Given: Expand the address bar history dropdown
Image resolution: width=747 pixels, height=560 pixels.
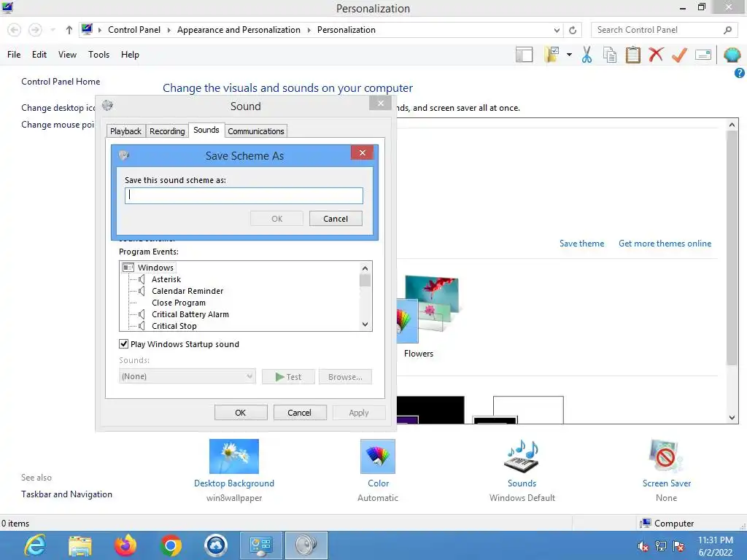Looking at the screenshot, I should coord(557,30).
